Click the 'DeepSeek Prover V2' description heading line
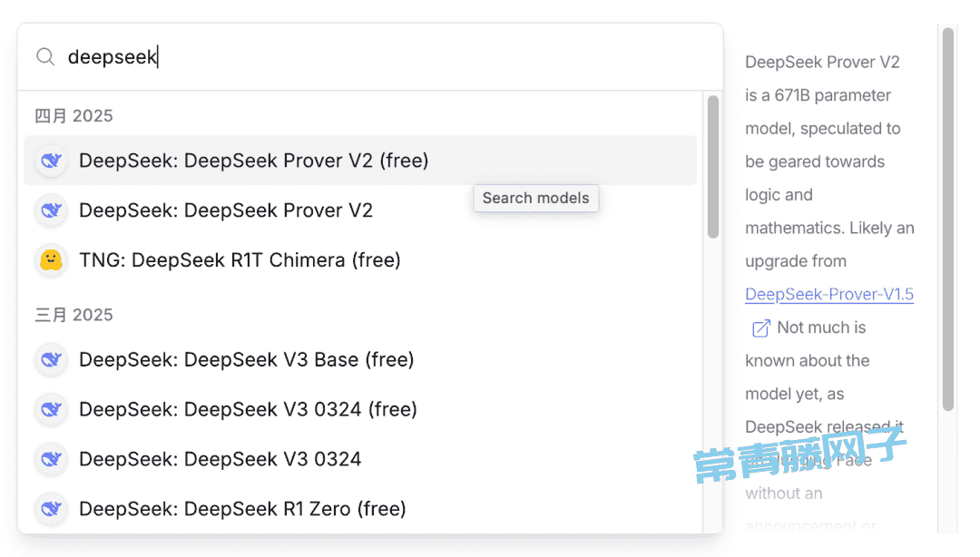This screenshot has height=557, width=980. [822, 62]
